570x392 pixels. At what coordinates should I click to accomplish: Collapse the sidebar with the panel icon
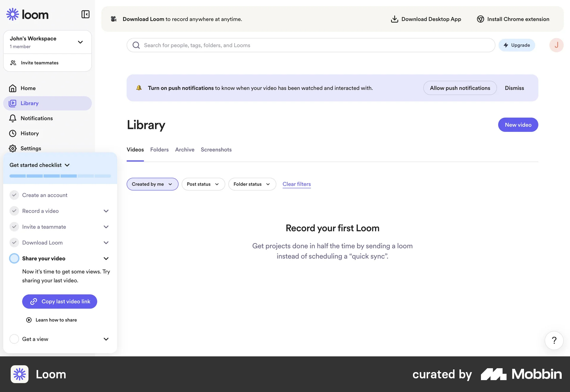click(x=85, y=14)
